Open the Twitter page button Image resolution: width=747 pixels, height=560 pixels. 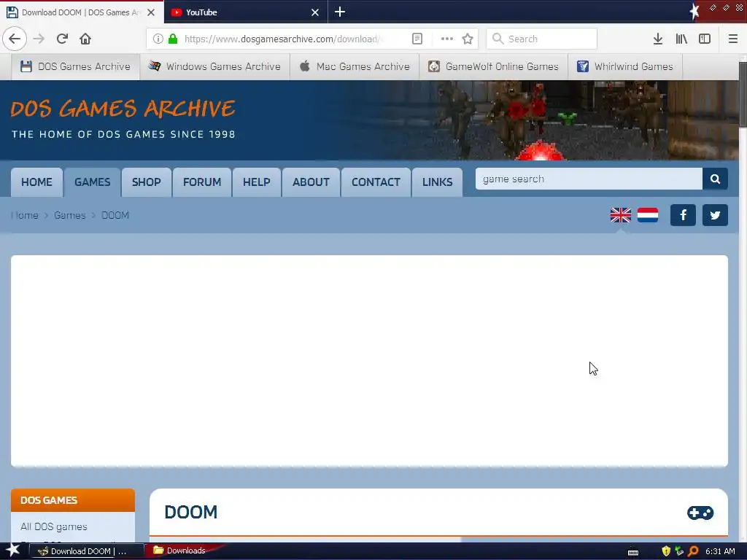pyautogui.click(x=715, y=215)
